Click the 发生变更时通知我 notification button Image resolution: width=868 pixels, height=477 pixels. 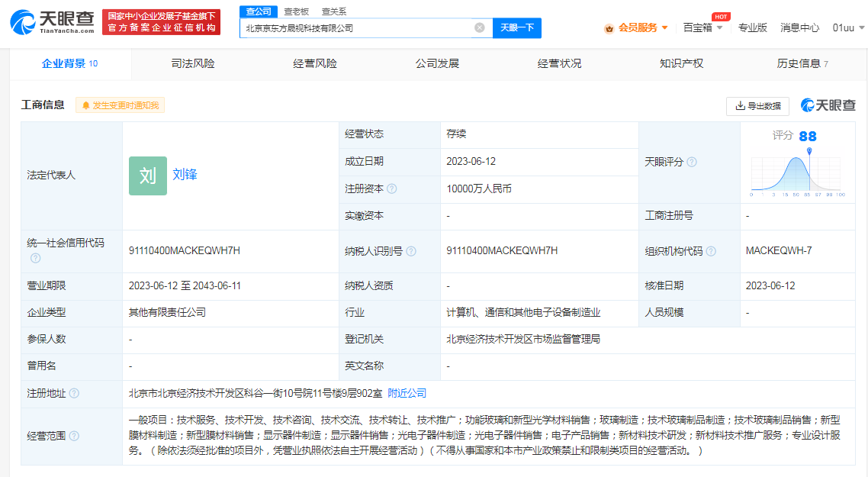click(x=120, y=105)
